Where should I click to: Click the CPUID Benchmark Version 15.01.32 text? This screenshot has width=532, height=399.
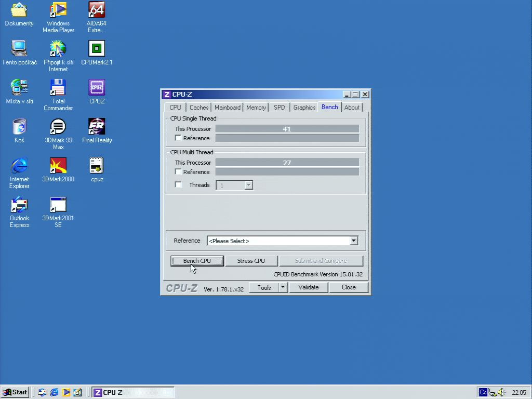point(318,274)
